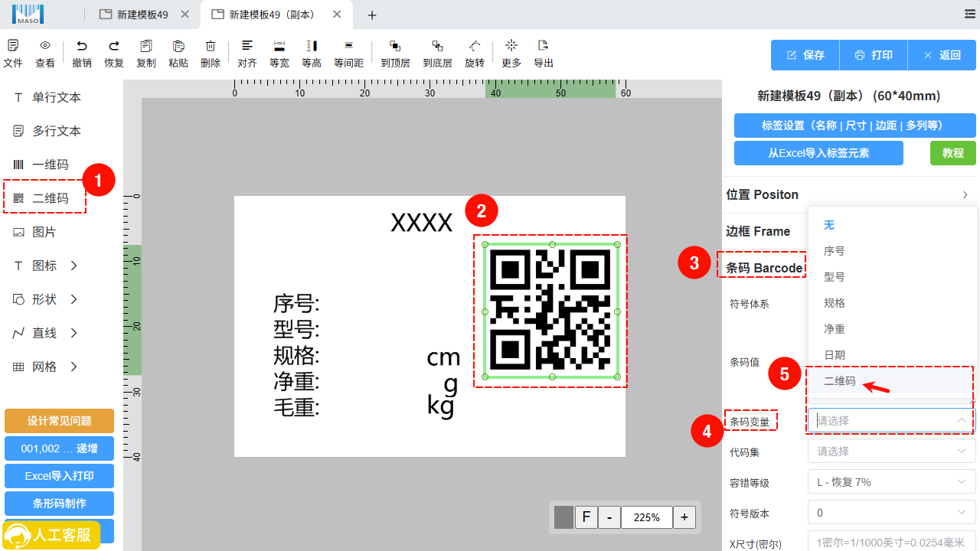Screen dimensions: 980x551
Task: Select 净重 in the variable list
Action: [x=893, y=329]
